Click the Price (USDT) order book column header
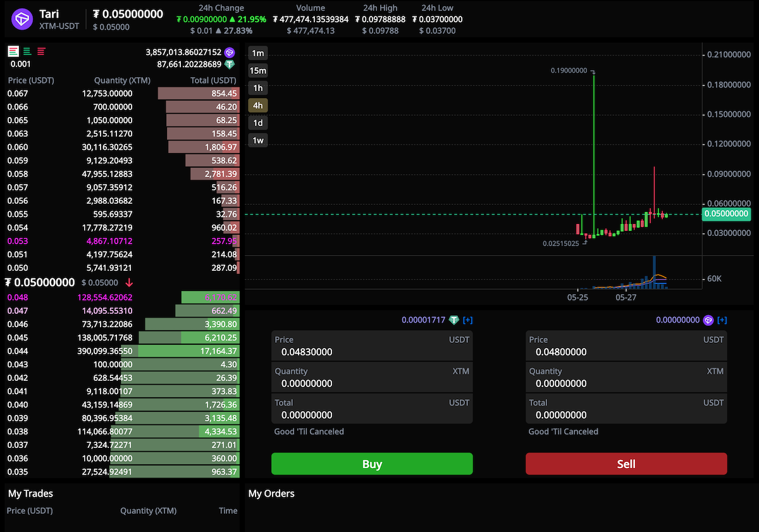This screenshot has width=759, height=532. [x=31, y=80]
